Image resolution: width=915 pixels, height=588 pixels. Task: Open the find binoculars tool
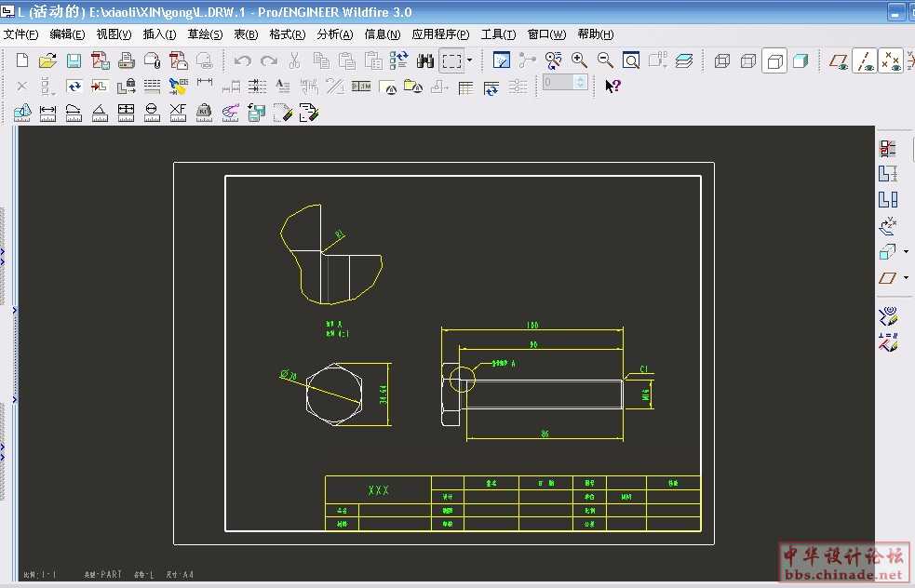pos(425,61)
